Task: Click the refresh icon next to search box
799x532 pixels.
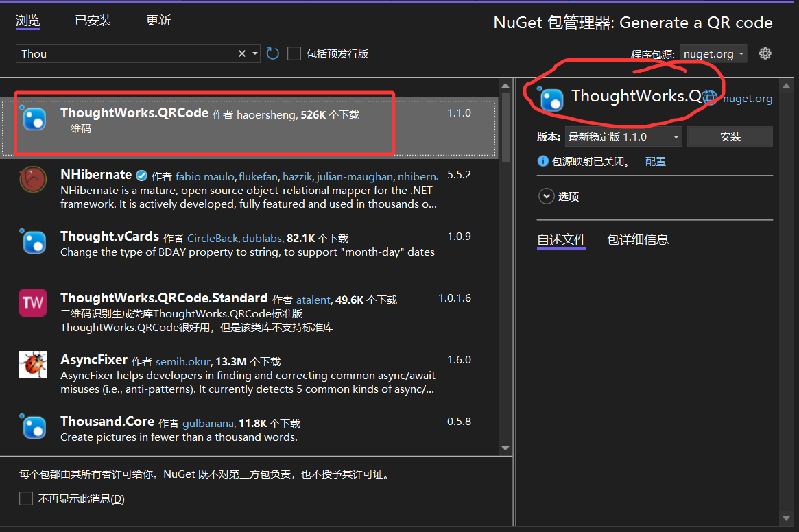Action: click(272, 53)
